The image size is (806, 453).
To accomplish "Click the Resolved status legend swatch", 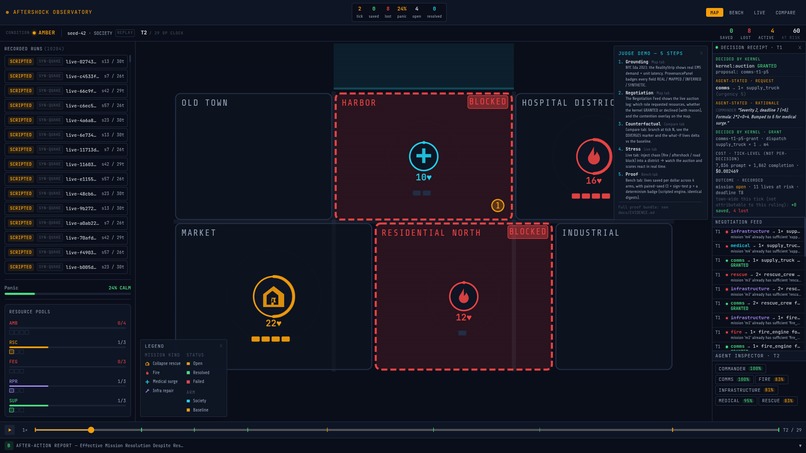I will coord(188,373).
